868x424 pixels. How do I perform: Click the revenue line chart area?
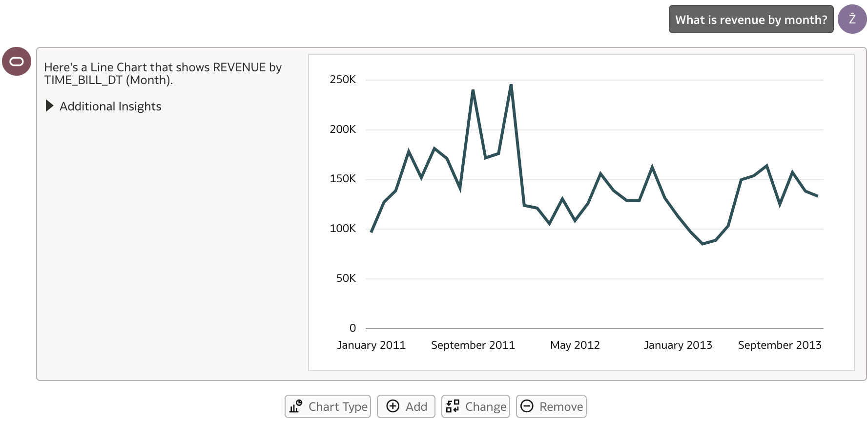click(581, 212)
